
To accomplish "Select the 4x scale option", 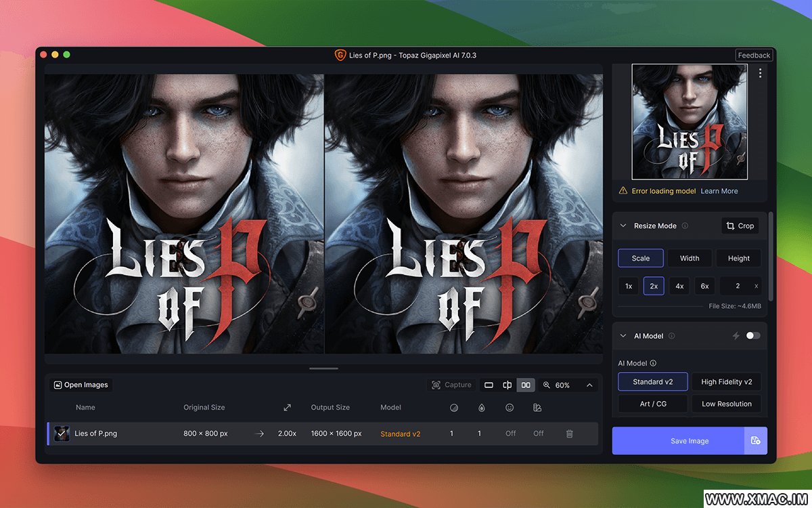I will (x=679, y=286).
